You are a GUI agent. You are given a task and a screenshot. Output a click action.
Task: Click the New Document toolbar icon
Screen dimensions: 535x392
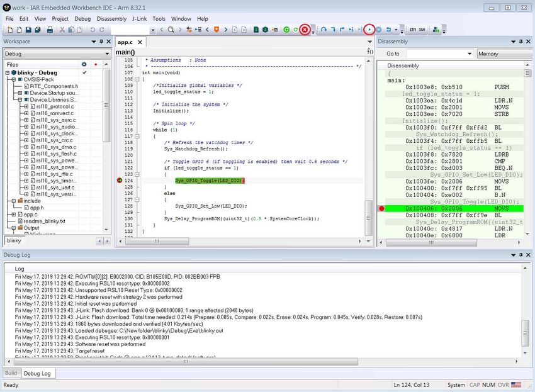[10, 30]
